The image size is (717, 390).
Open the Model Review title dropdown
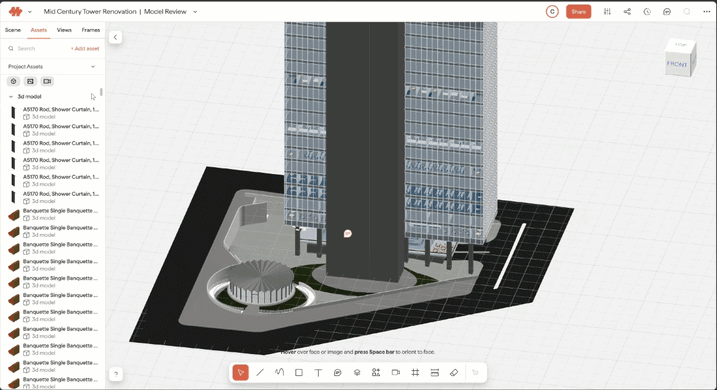pyautogui.click(x=195, y=12)
